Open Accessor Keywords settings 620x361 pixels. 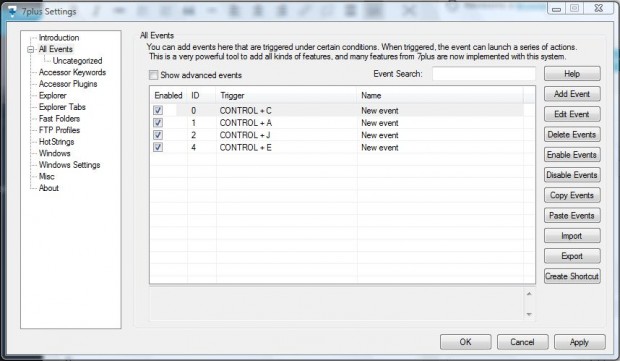[72, 72]
